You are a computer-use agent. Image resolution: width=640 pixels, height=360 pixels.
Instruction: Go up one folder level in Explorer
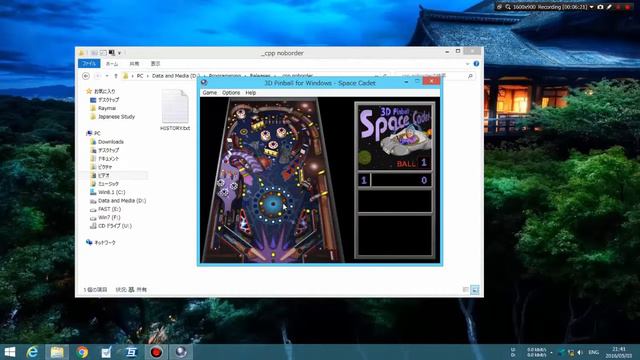coord(116,76)
